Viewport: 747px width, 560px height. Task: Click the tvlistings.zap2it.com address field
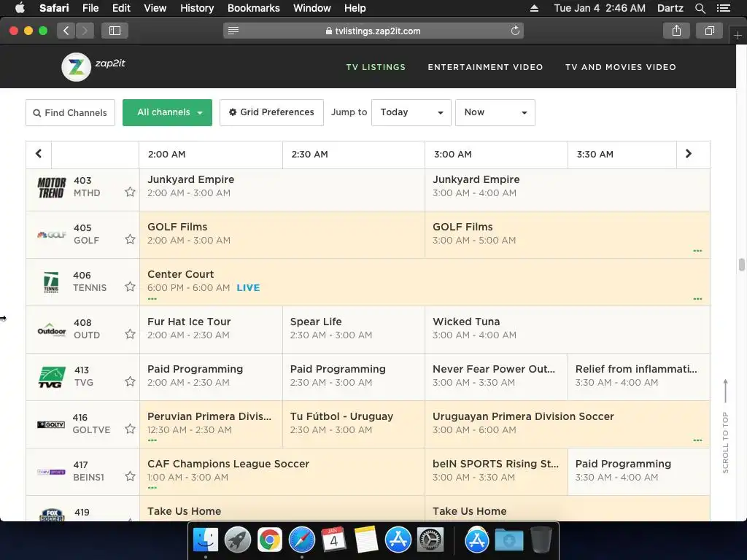[x=373, y=31]
